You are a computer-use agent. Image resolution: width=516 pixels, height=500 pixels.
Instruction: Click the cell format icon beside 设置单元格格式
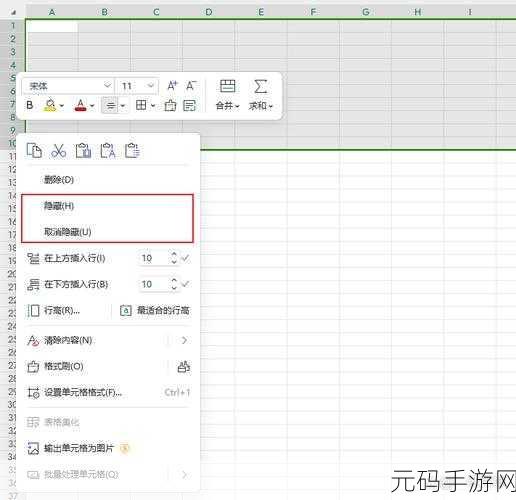click(33, 393)
